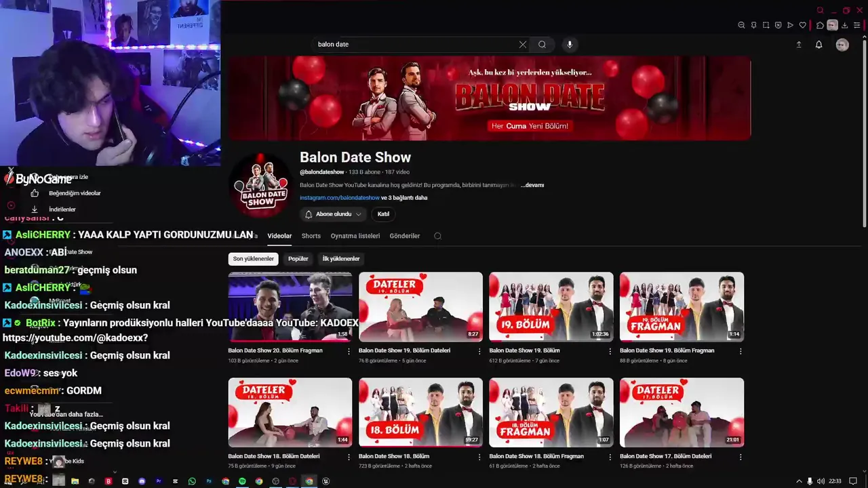Select the 'Son yüklenenler' filter chip
This screenshot has height=488, width=868.
point(254,258)
